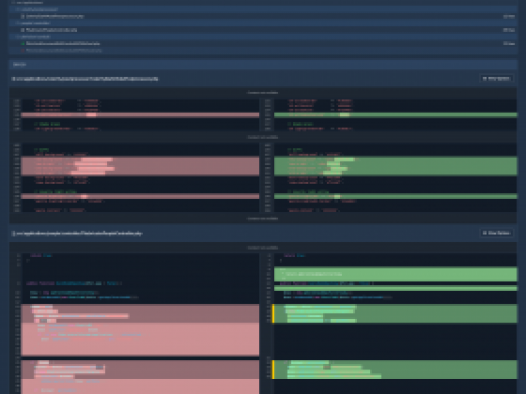Click the icon inside the second diff's view button

coord(484,233)
